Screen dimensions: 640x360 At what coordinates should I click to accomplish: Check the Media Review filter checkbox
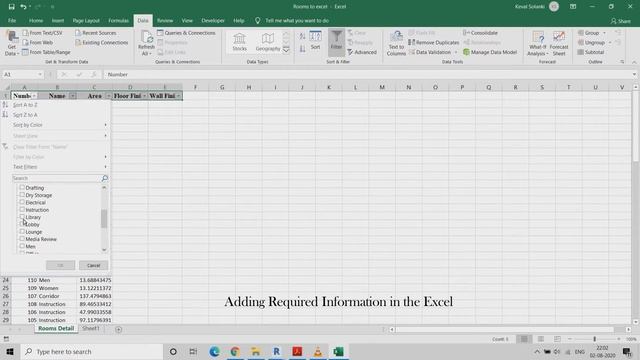point(22,239)
